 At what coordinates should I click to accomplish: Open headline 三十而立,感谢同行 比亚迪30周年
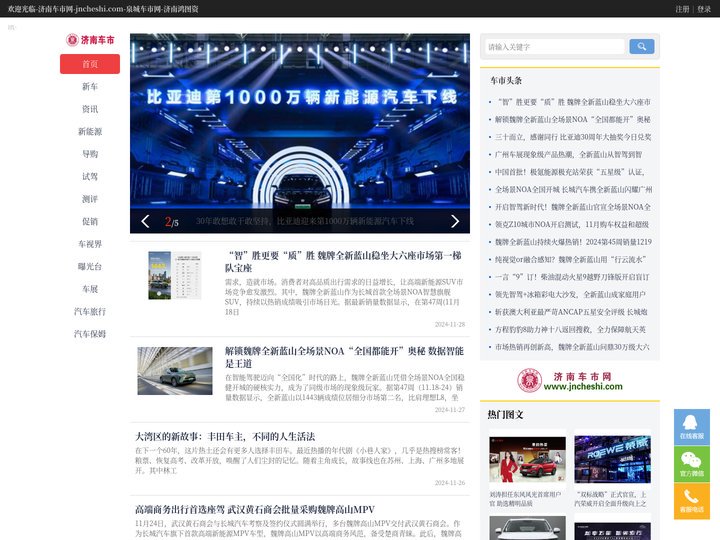[573, 137]
